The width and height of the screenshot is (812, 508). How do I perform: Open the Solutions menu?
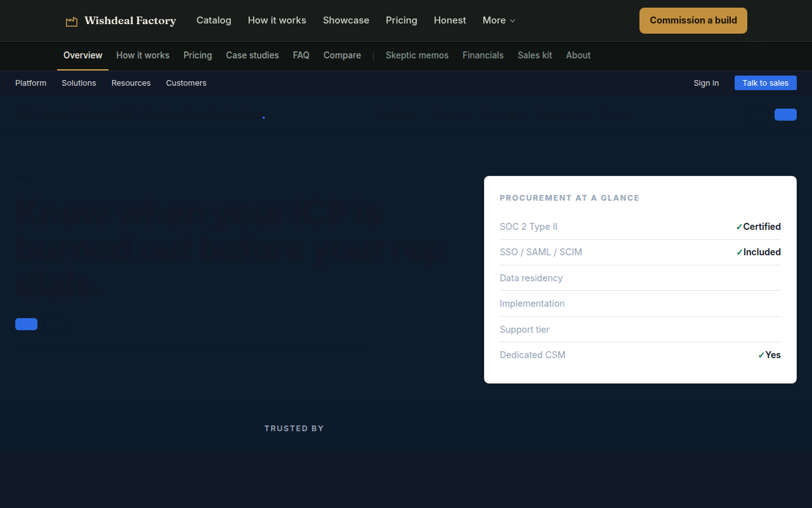pyautogui.click(x=79, y=83)
